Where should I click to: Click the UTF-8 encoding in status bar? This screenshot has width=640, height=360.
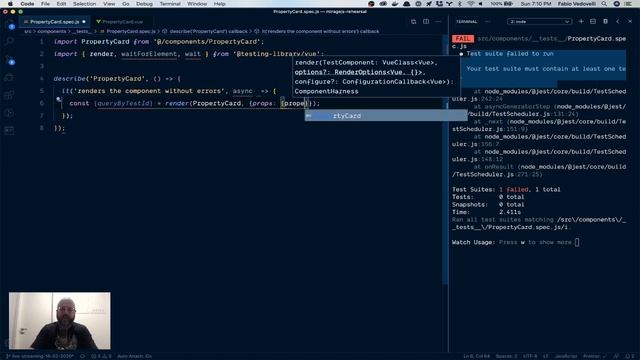530,356
